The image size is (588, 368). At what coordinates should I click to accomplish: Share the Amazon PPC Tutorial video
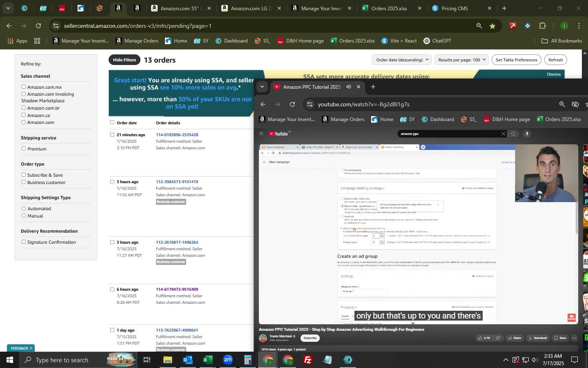(x=514, y=338)
